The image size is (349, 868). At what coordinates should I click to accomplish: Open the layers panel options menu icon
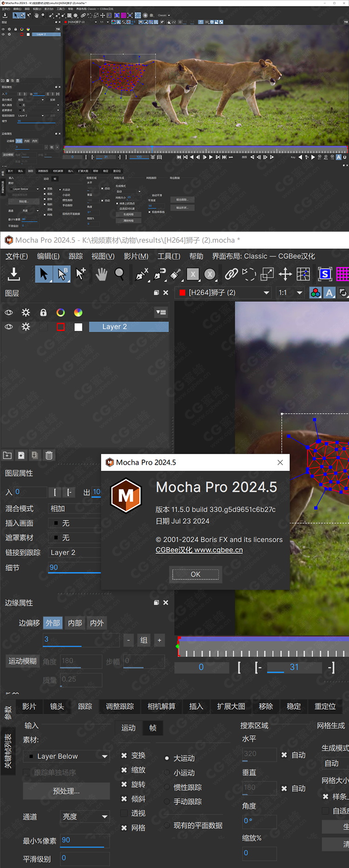click(161, 312)
